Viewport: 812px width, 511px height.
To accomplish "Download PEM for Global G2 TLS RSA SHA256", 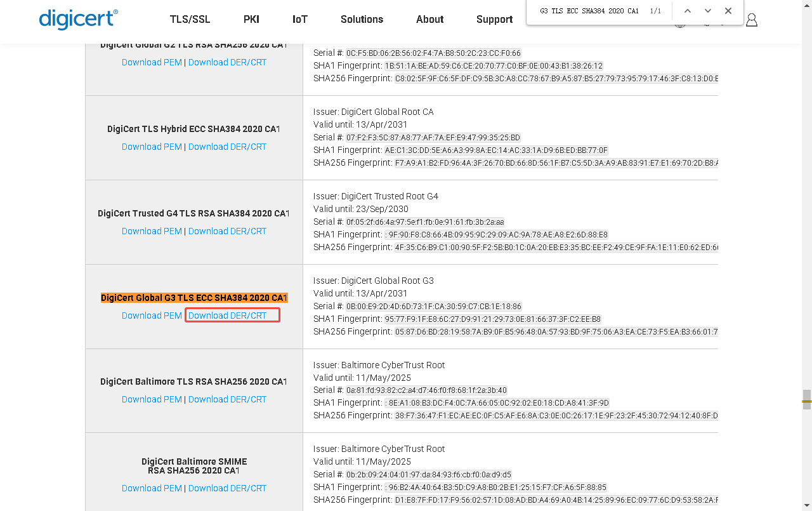I will pos(152,62).
